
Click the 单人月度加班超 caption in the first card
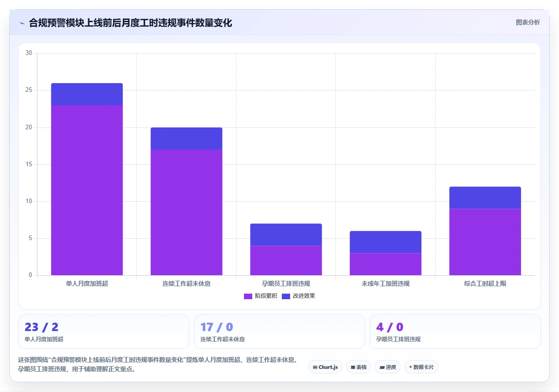coord(44,339)
